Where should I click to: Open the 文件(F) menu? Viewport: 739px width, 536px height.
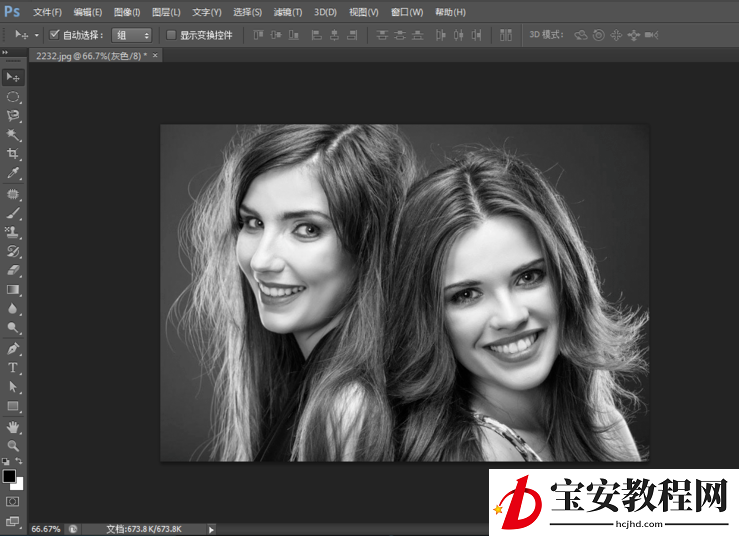tap(47, 12)
